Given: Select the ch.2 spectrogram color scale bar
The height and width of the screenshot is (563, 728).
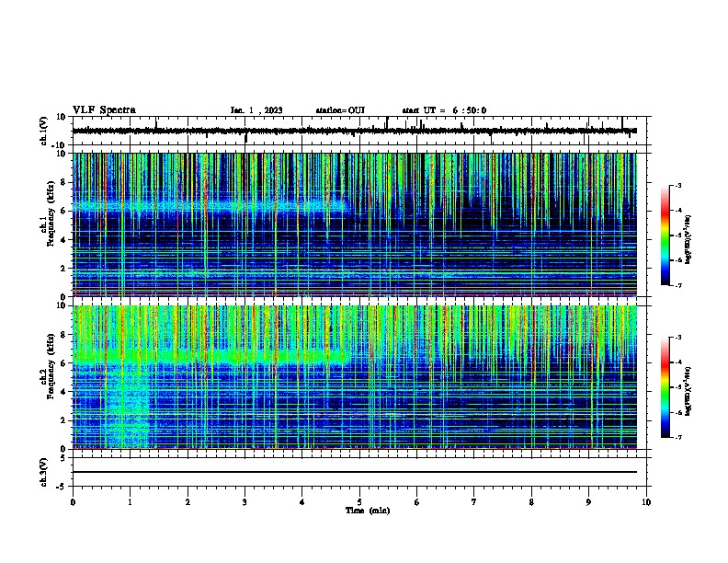Looking at the screenshot, I should point(665,387).
